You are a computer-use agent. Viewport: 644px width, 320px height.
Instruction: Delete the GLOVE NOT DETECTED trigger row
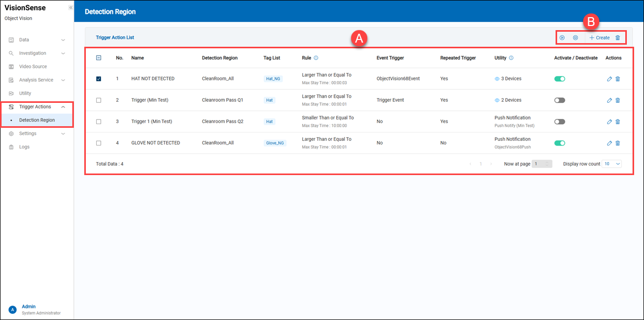click(617, 143)
